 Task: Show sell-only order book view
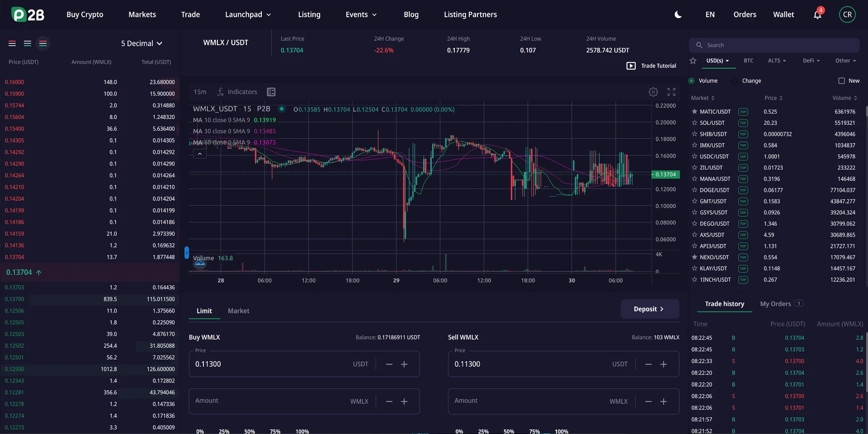[12, 43]
